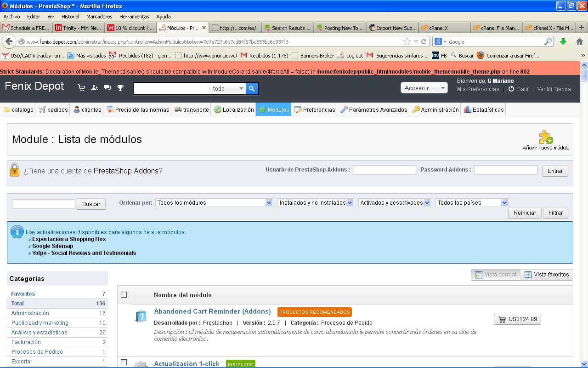Go back with the Firefox back arrow
This screenshot has height=368, width=588.
coord(9,41)
